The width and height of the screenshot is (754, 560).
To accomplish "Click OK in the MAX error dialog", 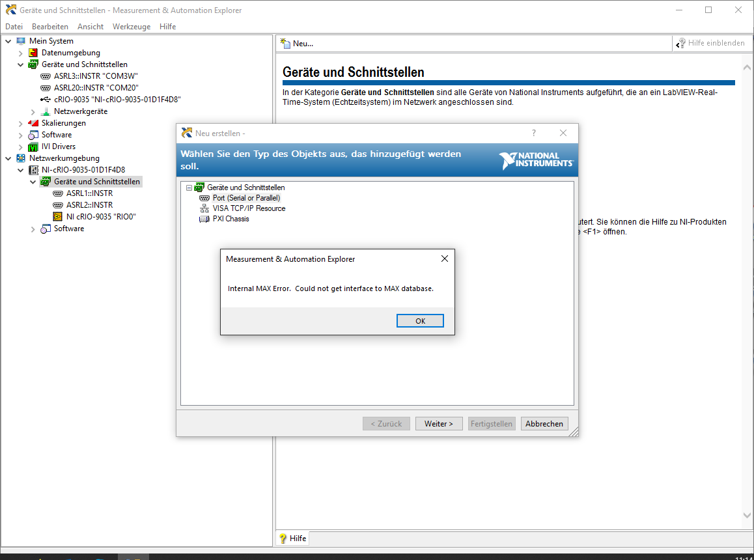I will point(420,321).
